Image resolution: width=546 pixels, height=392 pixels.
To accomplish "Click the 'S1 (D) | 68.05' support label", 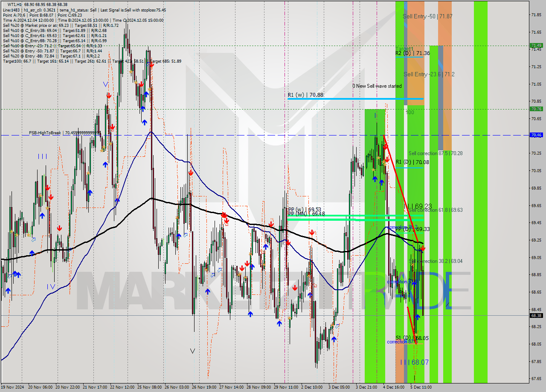I will click(x=412, y=338).
